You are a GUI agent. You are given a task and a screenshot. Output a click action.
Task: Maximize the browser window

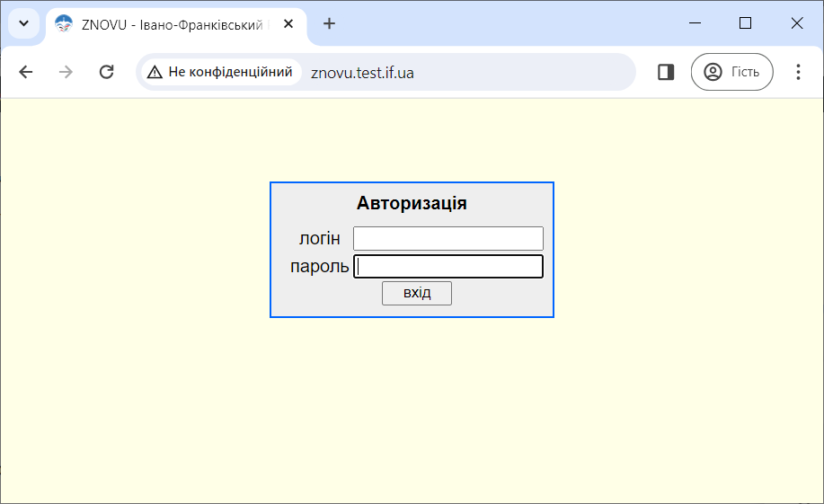pyautogui.click(x=745, y=23)
